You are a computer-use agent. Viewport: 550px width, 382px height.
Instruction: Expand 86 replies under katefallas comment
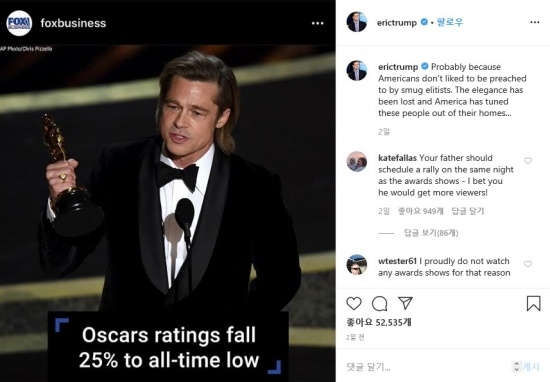pos(431,233)
